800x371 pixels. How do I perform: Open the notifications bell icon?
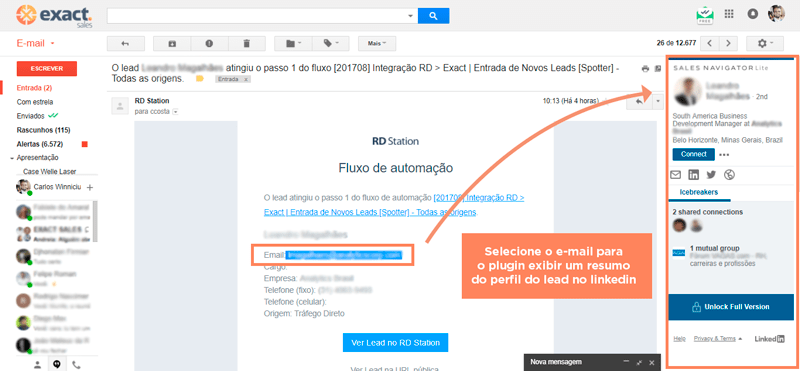point(752,14)
